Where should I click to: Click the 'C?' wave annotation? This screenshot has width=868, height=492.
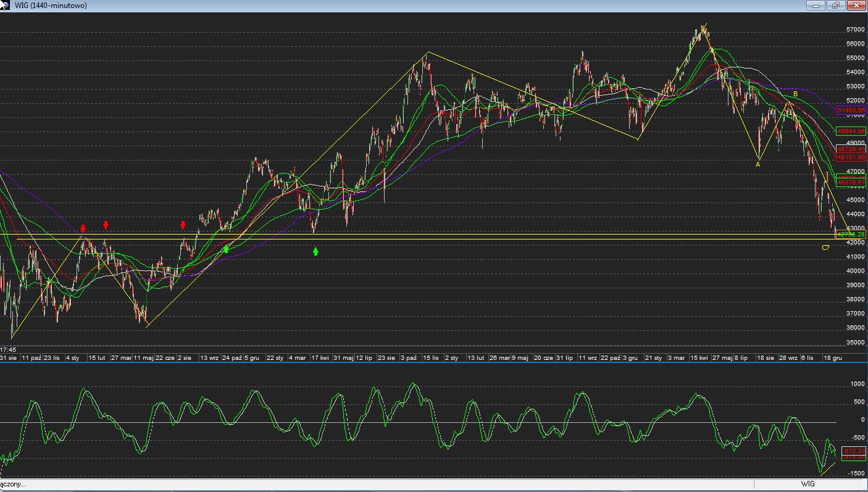[x=825, y=248]
